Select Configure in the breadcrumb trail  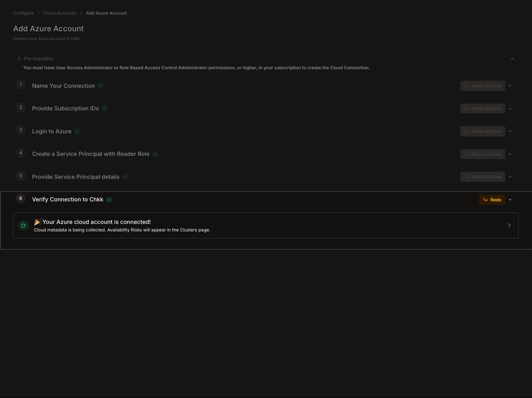click(23, 13)
